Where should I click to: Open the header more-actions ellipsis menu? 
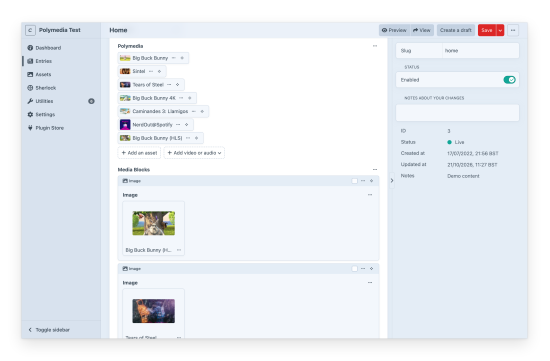513,30
